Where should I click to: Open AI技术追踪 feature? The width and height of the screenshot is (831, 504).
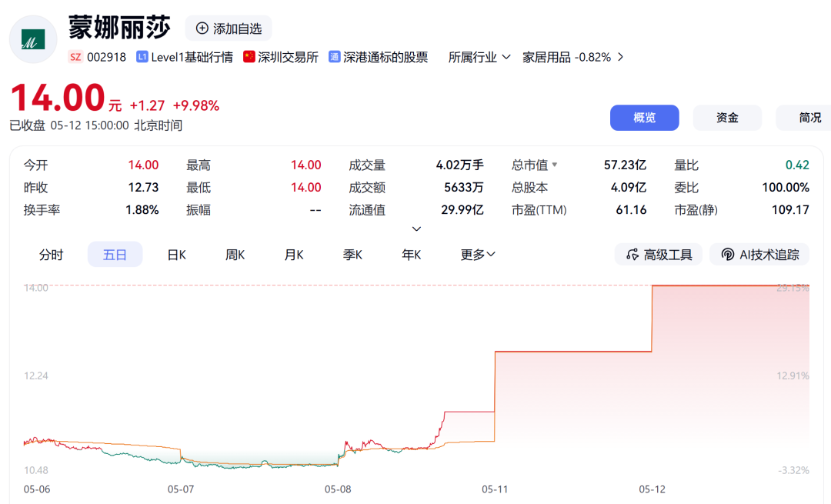tap(759, 255)
